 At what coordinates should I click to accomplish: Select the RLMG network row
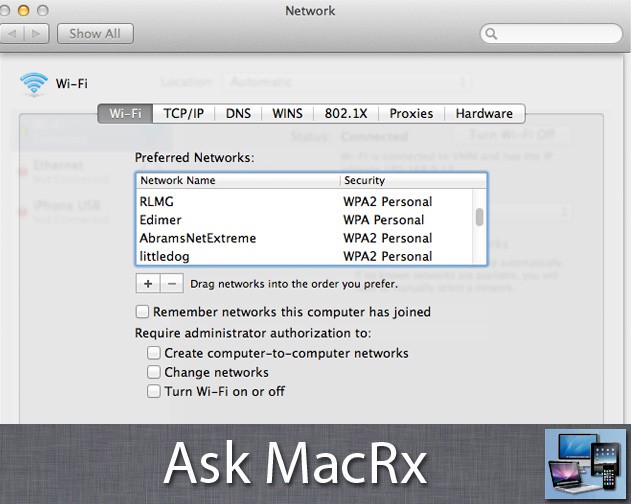(305, 201)
